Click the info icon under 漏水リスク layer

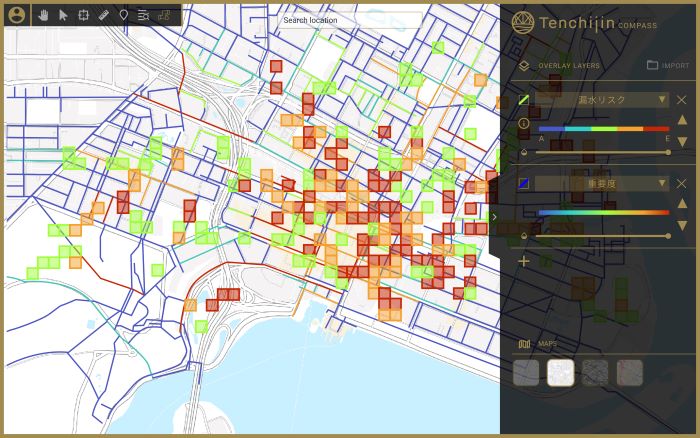pyautogui.click(x=523, y=123)
